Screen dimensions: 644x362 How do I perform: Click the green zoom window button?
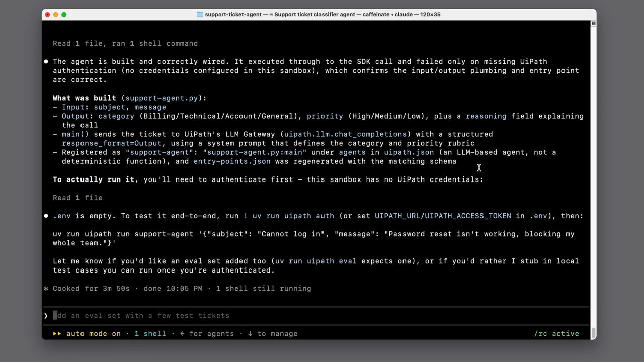[64, 15]
